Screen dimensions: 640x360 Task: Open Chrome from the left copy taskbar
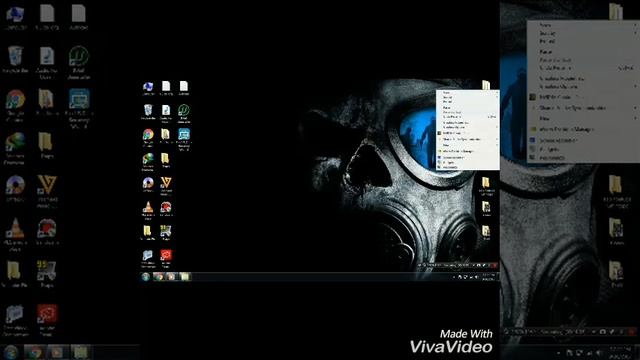[34, 352]
